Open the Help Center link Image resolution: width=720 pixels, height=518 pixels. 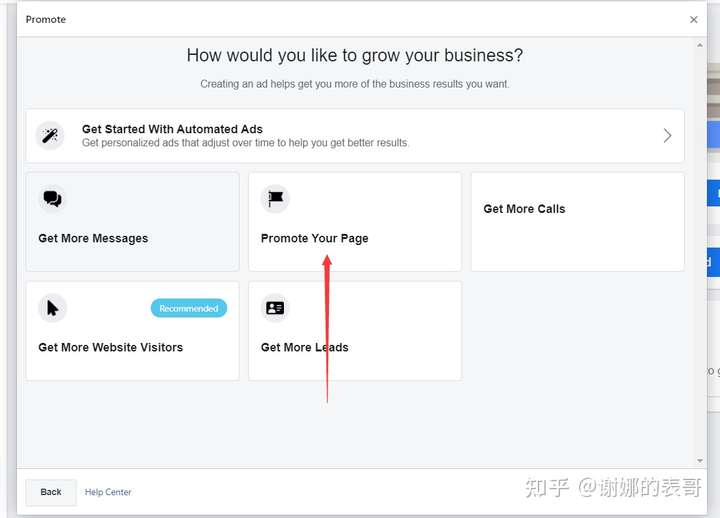(108, 492)
